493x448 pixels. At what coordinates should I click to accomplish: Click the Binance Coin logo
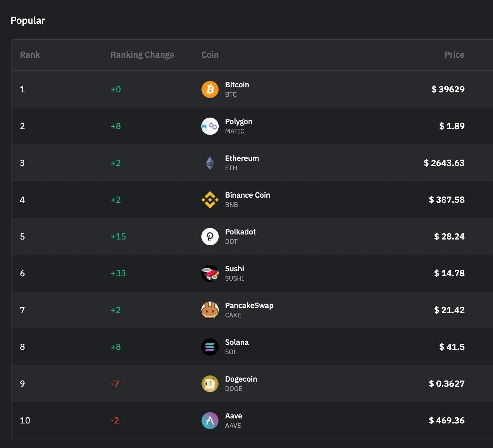point(210,200)
